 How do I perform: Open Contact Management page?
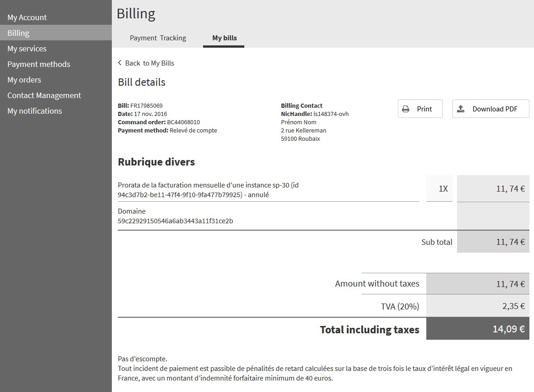pos(44,95)
